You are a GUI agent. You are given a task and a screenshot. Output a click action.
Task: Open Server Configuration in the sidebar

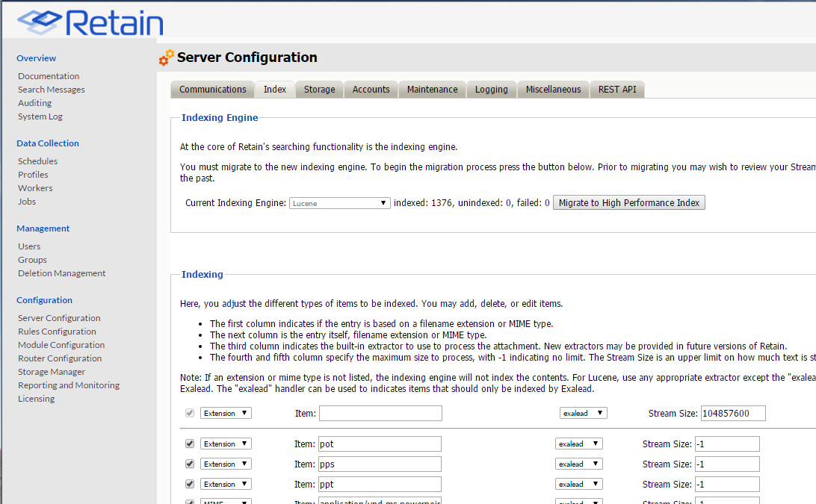tap(59, 318)
